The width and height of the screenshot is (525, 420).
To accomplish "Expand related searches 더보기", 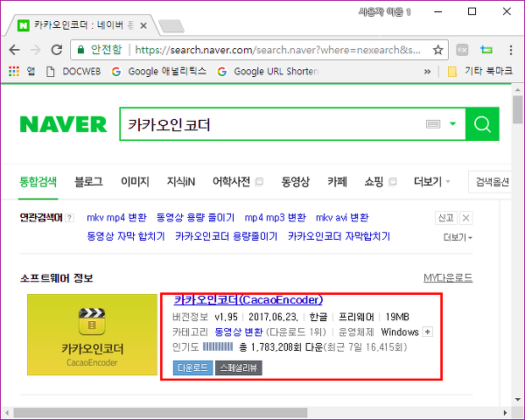I will coord(458,237).
